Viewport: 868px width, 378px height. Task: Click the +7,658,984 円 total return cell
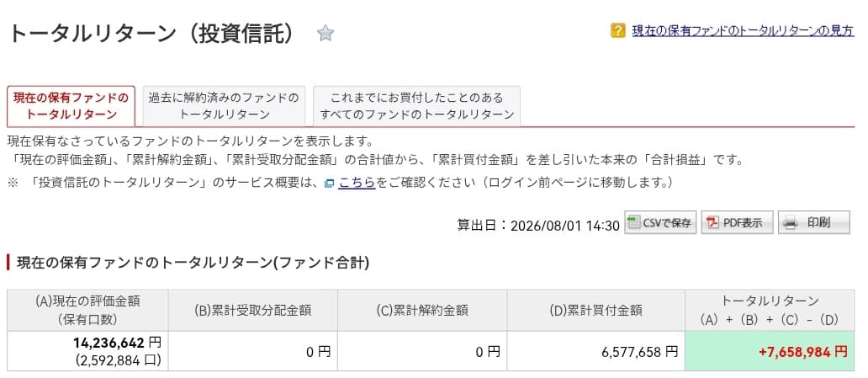pos(770,351)
